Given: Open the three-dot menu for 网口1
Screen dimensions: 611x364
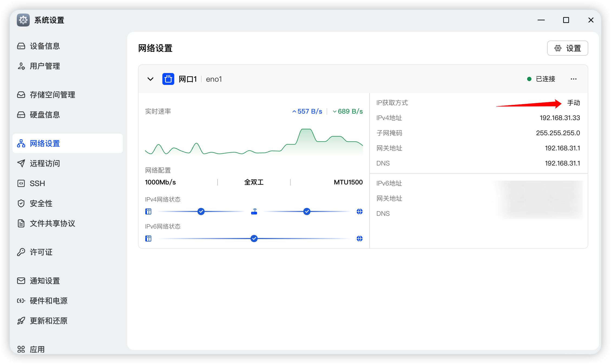Looking at the screenshot, I should point(573,79).
